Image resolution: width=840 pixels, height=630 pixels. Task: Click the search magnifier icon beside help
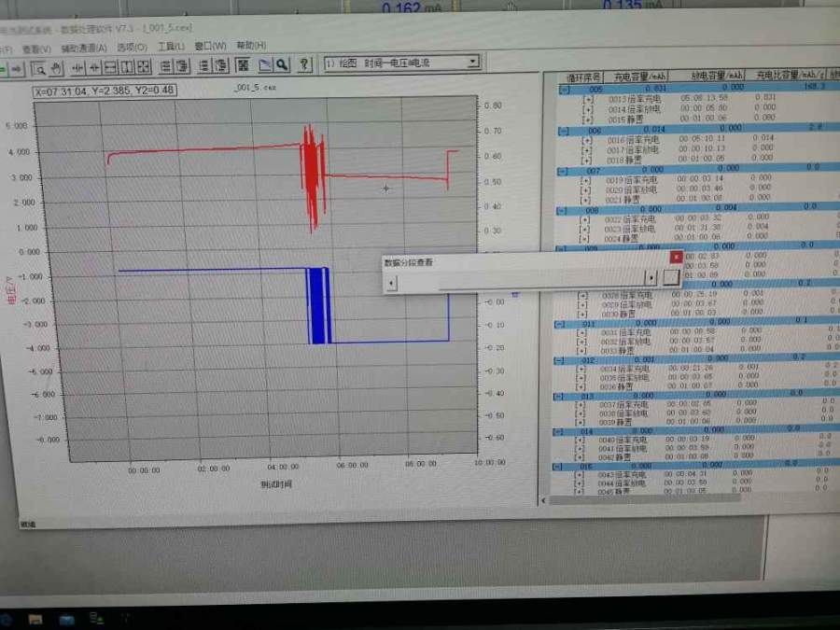pos(282,64)
